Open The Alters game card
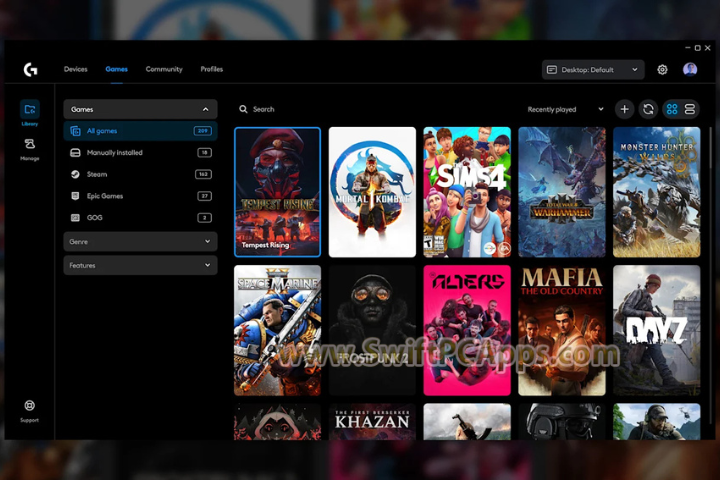Viewport: 720px width, 480px height. (x=467, y=330)
